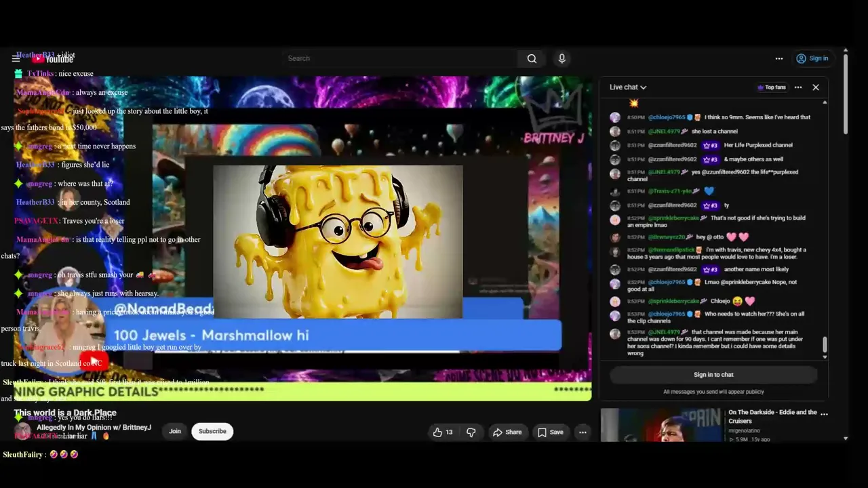Open avatar beside 'Lmao @sprinkleberrycake Nope' message
Image resolution: width=868 pixels, height=488 pixels.
pos(615,284)
